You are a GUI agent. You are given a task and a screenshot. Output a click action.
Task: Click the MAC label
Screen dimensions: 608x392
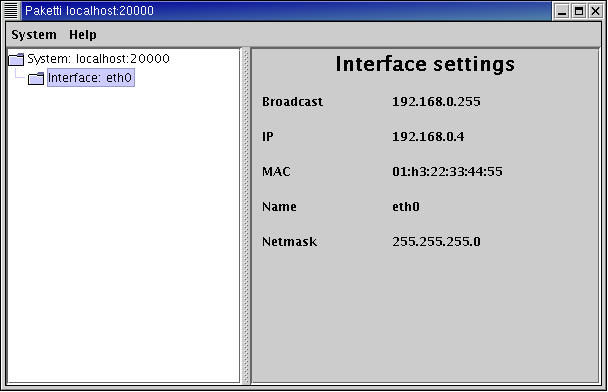276,172
